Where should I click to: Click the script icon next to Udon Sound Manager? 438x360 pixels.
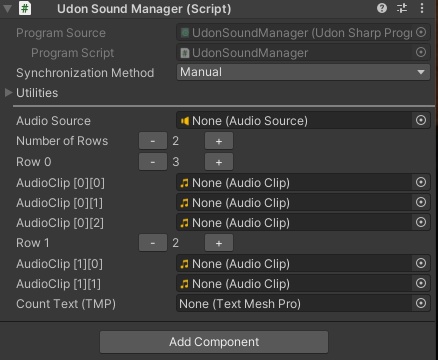pyautogui.click(x=25, y=8)
